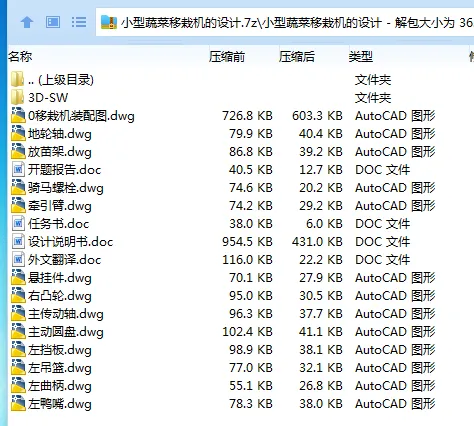Click 文件夹 type text in 3D-SW row
The height and width of the screenshot is (426, 474).
[x=373, y=98]
